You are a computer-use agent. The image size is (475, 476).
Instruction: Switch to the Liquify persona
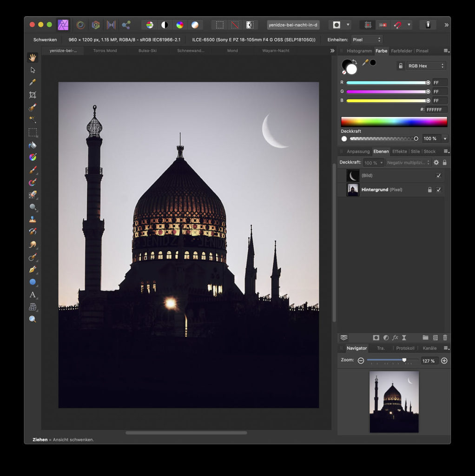(80, 25)
